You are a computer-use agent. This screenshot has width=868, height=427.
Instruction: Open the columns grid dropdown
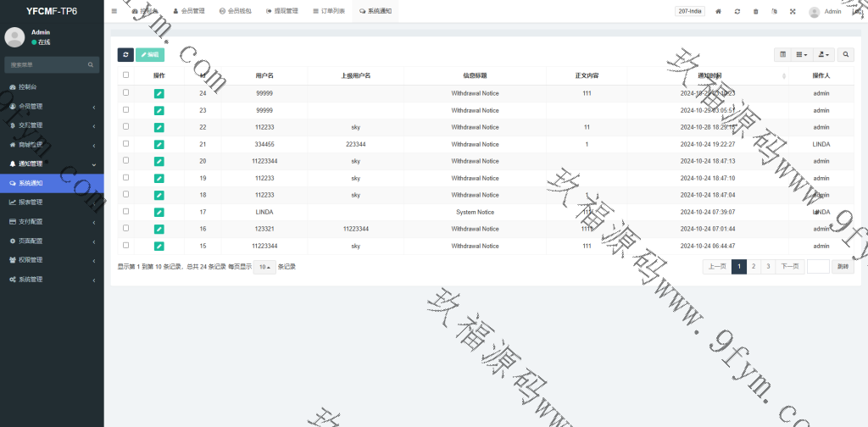tap(801, 54)
